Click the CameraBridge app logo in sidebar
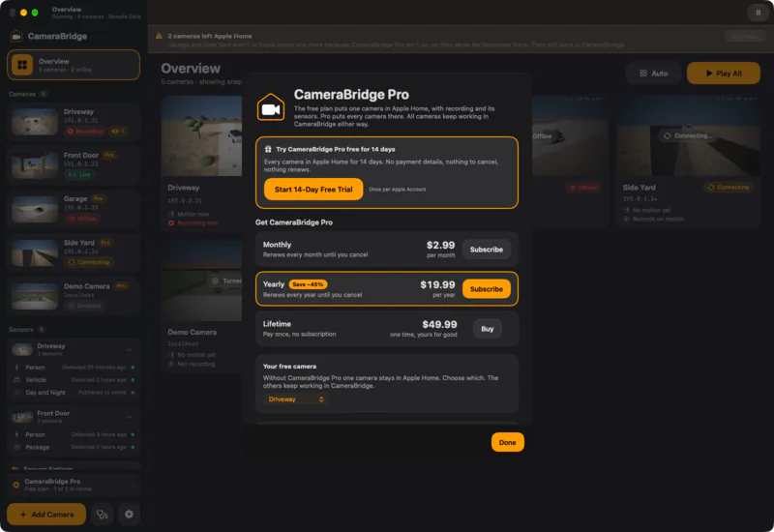The height and width of the screenshot is (532, 774). 16,36
